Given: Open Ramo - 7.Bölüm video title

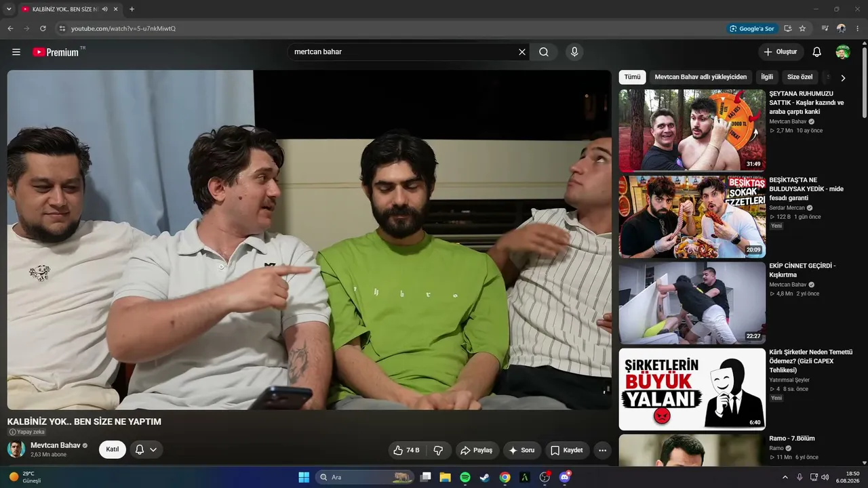Looking at the screenshot, I should pyautogui.click(x=792, y=439).
